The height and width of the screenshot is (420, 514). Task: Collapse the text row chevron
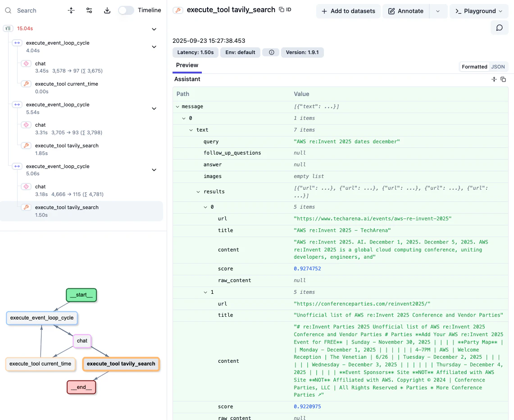pos(191,130)
